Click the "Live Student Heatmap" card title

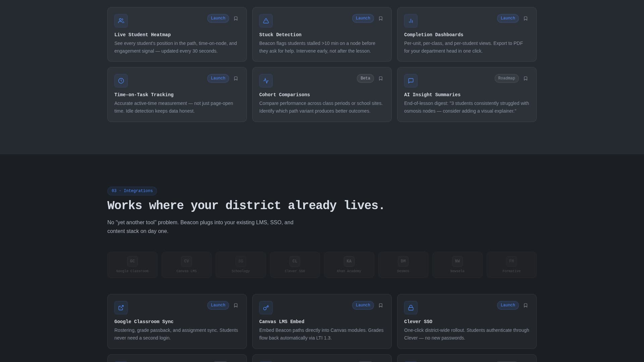point(143,35)
